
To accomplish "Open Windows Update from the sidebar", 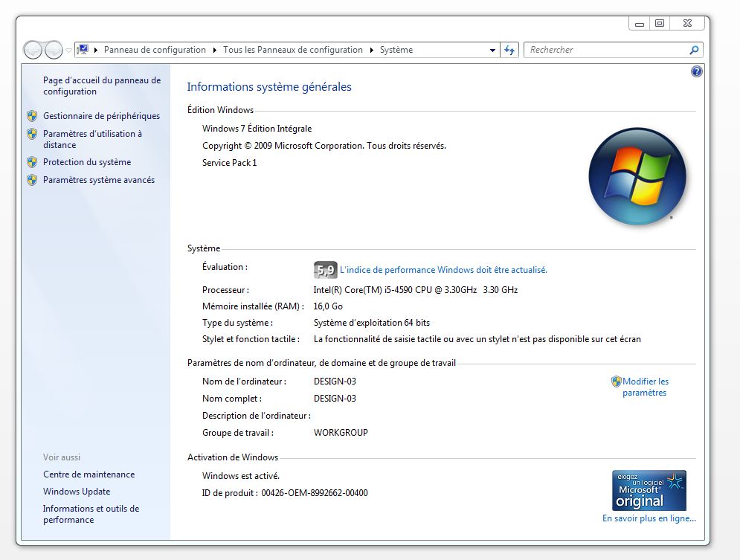I will 76,492.
